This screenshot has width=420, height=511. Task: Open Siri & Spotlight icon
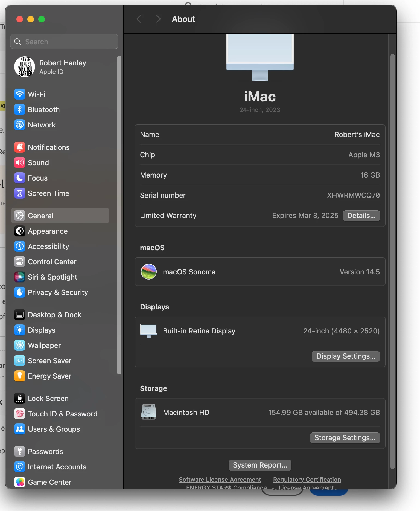point(20,277)
